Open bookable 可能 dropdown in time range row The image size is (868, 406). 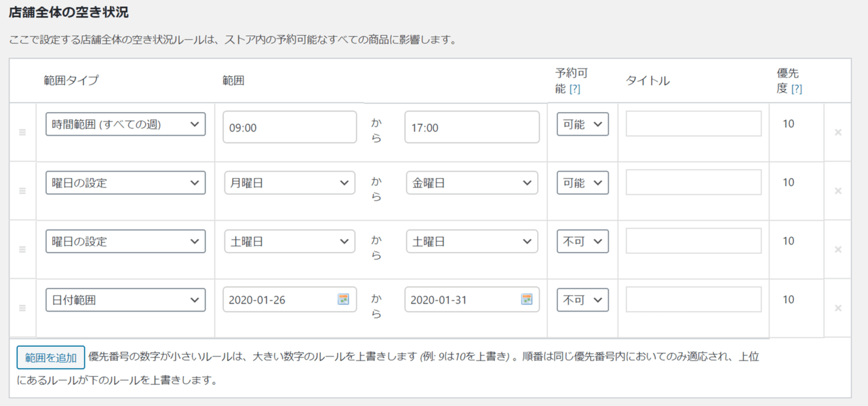(583, 124)
